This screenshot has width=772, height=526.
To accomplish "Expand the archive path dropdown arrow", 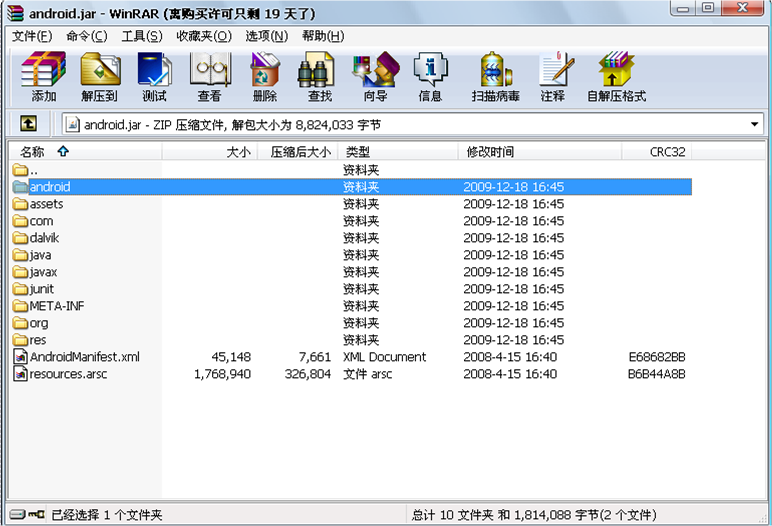I will click(754, 124).
